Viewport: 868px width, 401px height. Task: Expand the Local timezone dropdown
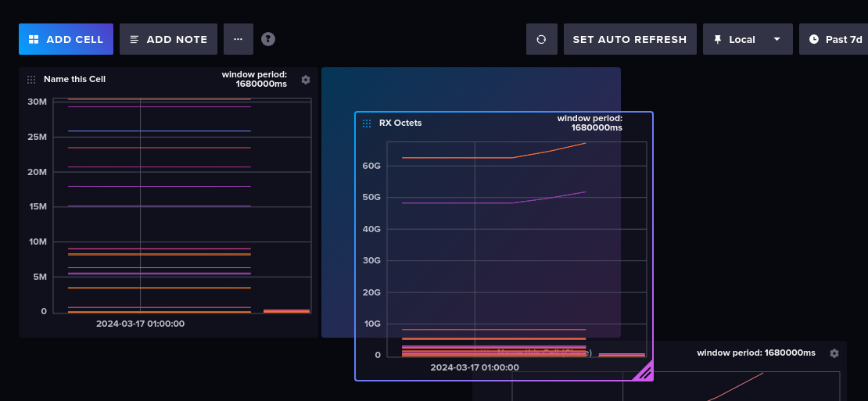click(747, 39)
